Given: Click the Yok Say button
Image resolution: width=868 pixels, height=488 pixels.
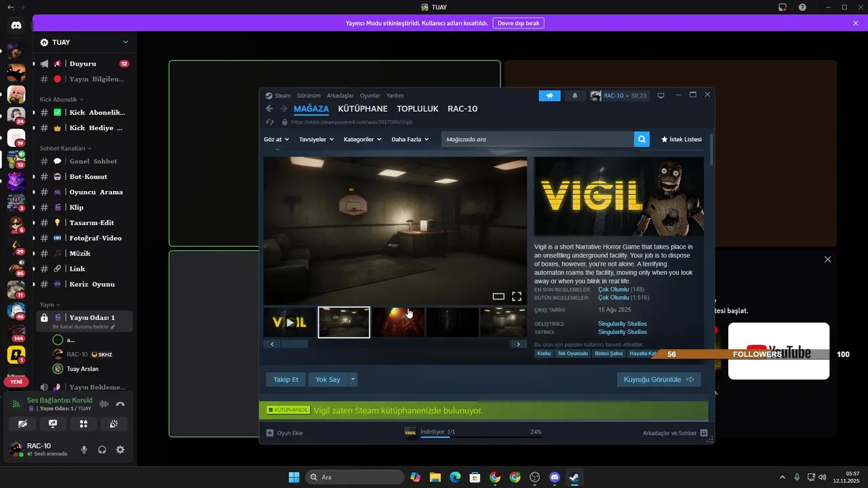Looking at the screenshot, I should pos(328,380).
